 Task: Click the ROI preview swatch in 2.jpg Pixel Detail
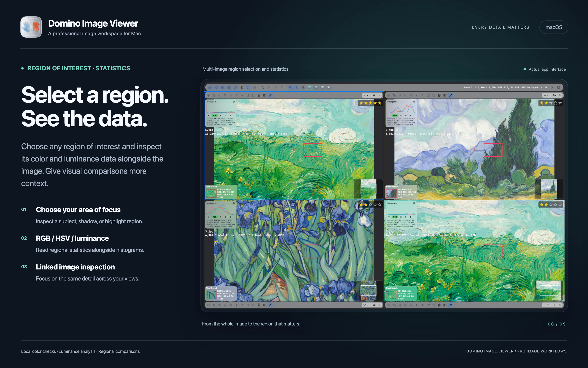391,193
